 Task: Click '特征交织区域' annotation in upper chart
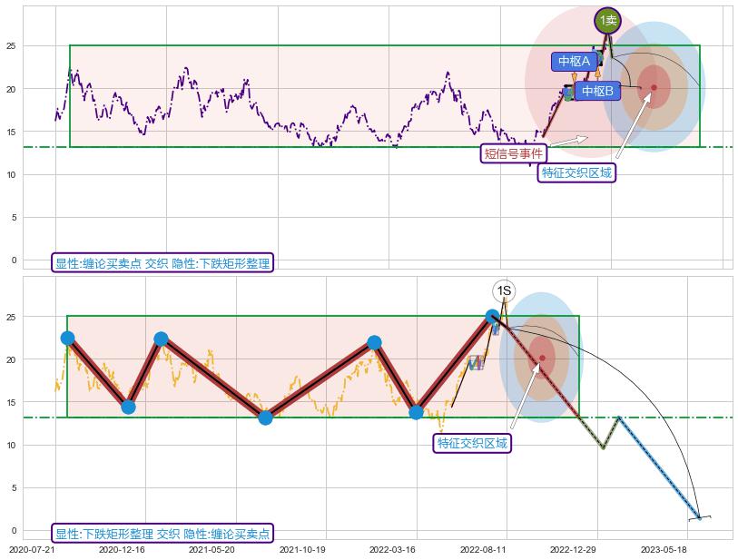pyautogui.click(x=576, y=172)
